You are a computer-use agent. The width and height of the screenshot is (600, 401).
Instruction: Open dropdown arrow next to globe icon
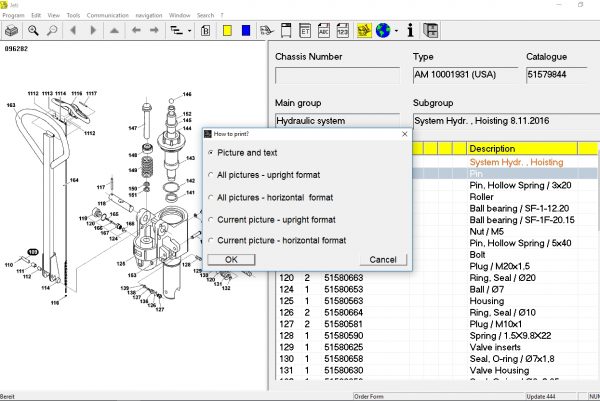(x=396, y=31)
